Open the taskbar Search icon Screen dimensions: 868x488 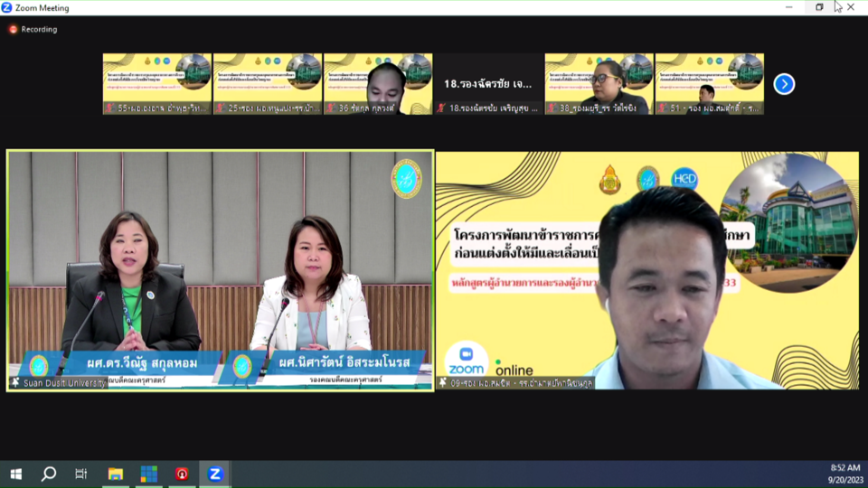(x=49, y=474)
